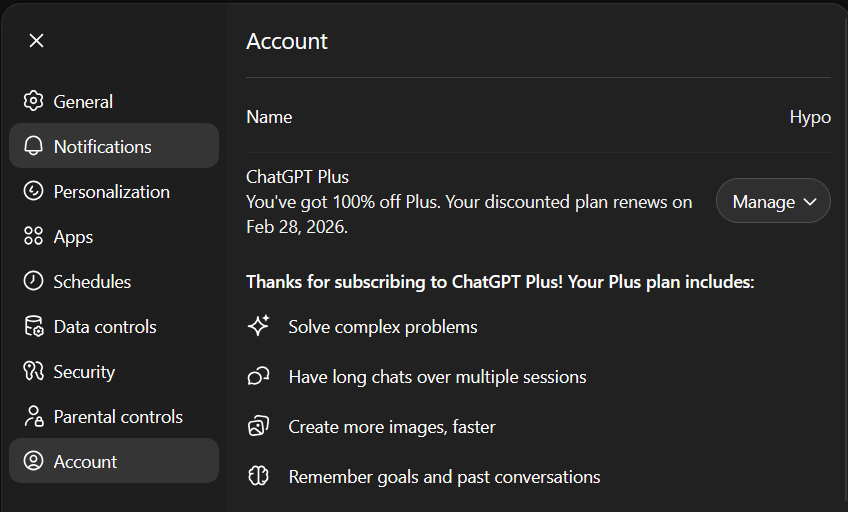Click the General gear icon
848x512 pixels.
pos(34,101)
